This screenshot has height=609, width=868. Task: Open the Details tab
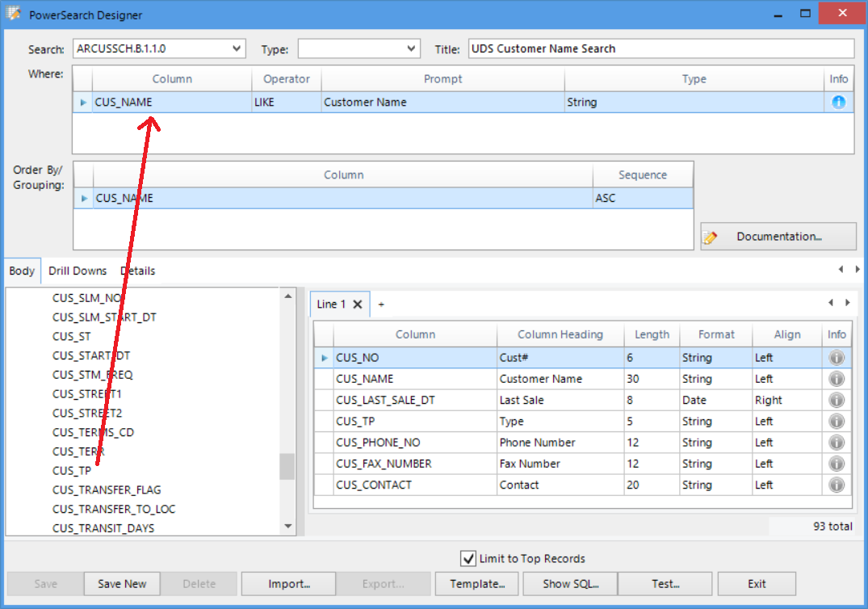click(x=138, y=271)
